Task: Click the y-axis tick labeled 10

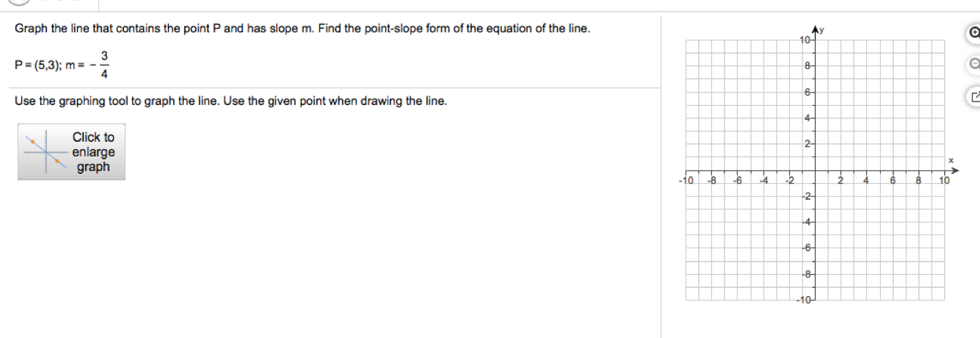Action: coord(805,39)
